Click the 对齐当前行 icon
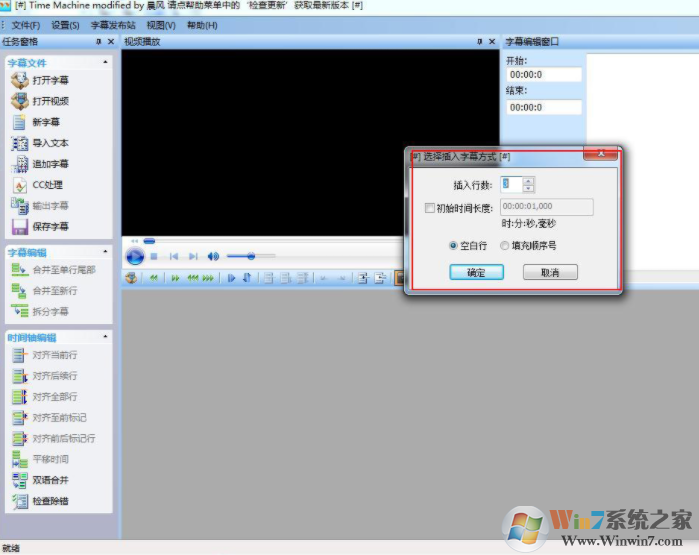Image resolution: width=699 pixels, height=555 pixels. [x=20, y=355]
